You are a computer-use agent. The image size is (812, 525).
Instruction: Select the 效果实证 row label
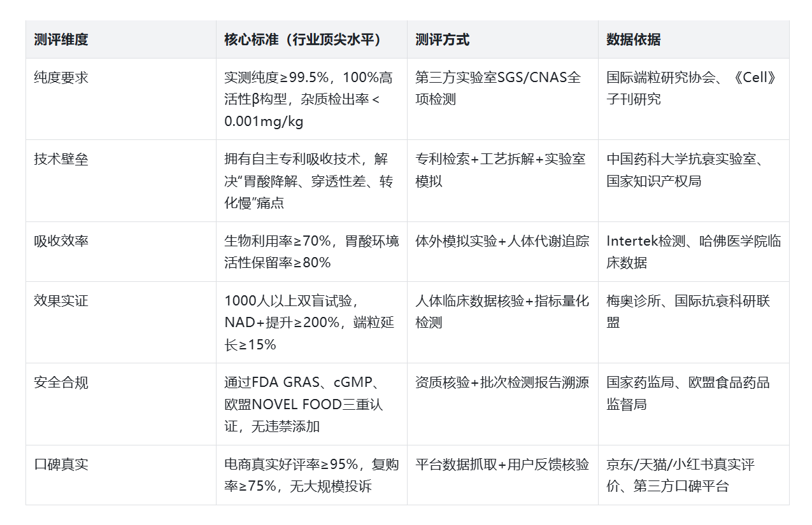[61, 300]
